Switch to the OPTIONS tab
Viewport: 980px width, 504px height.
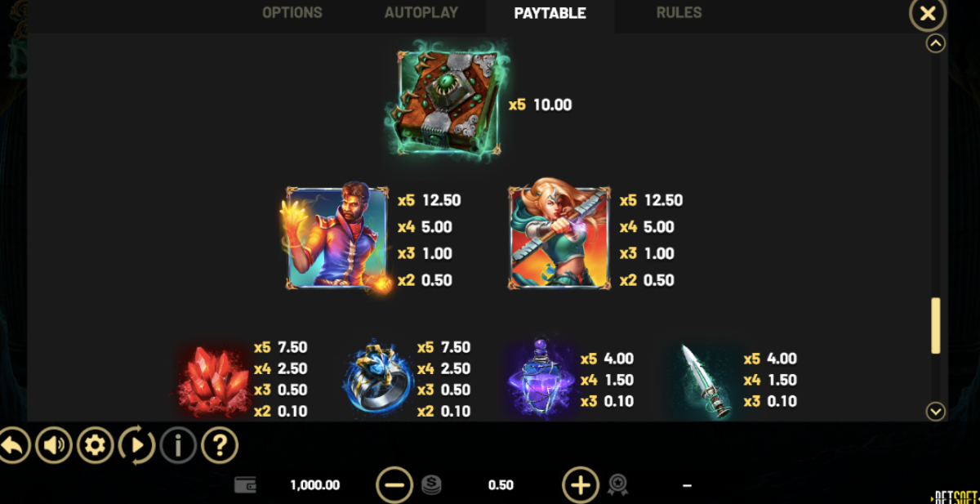292,13
